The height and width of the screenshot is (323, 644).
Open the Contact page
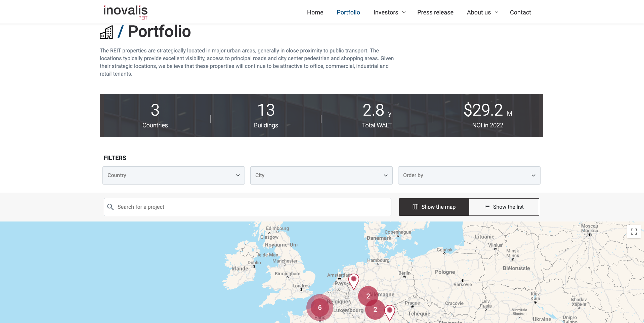[x=520, y=12]
